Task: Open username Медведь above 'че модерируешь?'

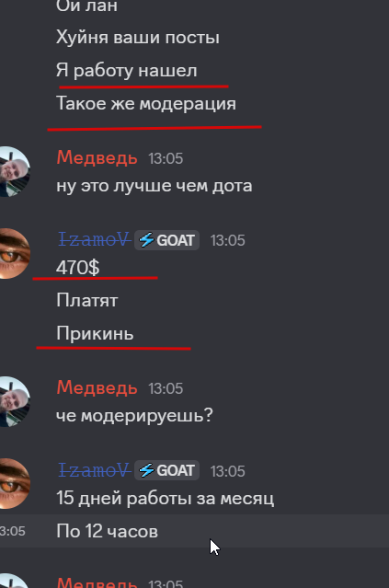Action: 97,387
